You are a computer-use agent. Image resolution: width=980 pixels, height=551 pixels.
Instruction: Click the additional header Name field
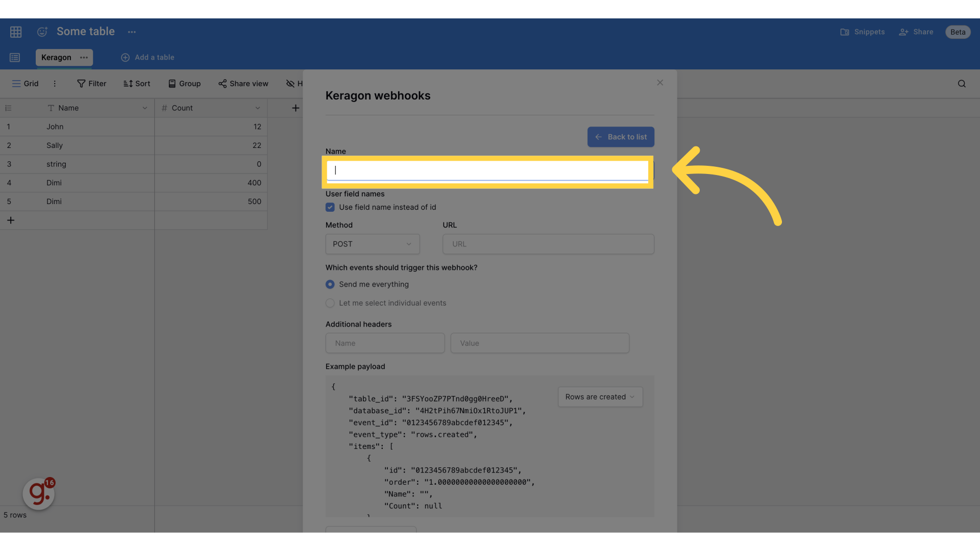(385, 343)
